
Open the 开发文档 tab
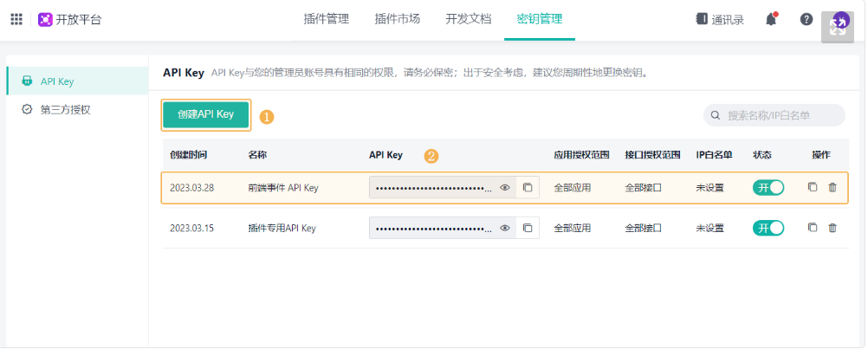[x=469, y=19]
